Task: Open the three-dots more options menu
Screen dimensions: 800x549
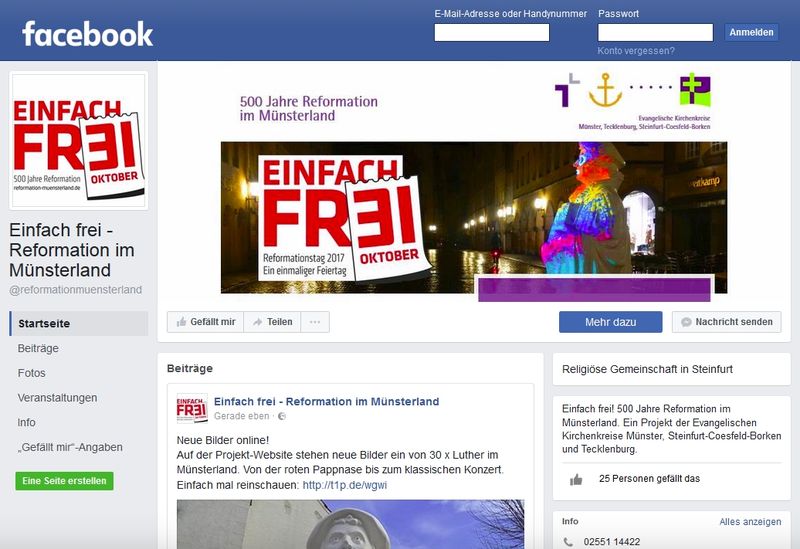Action: (315, 322)
